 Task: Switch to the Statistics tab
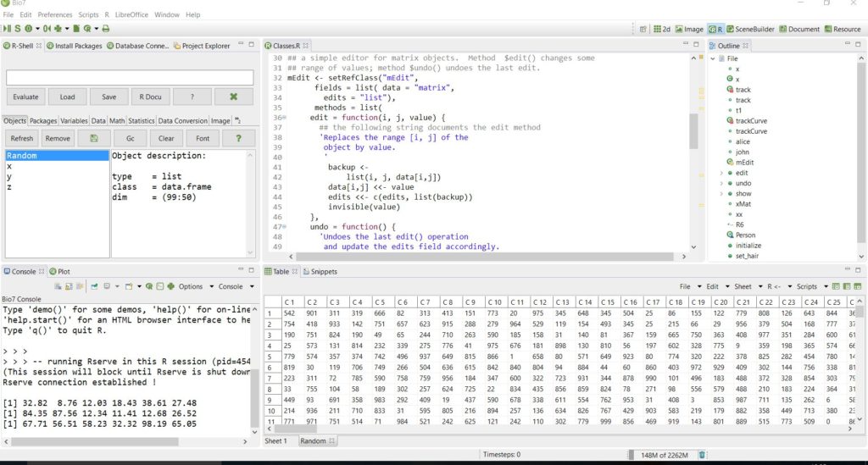coord(142,121)
